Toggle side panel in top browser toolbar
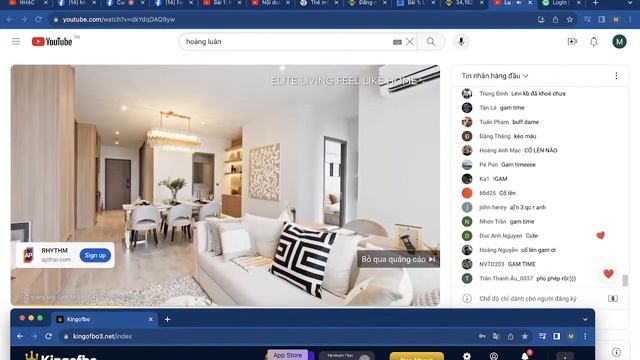The height and width of the screenshot is (360, 640). pyautogui.click(x=602, y=19)
